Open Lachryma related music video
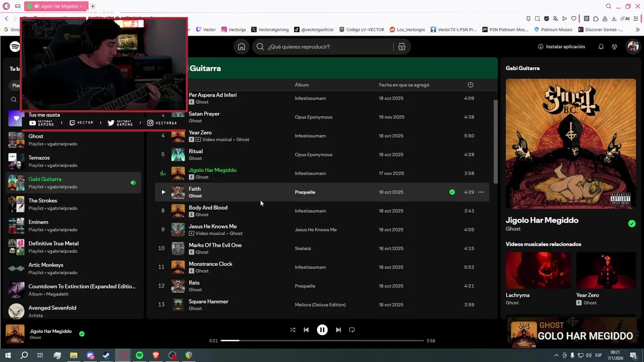The image size is (644, 362). tap(538, 270)
